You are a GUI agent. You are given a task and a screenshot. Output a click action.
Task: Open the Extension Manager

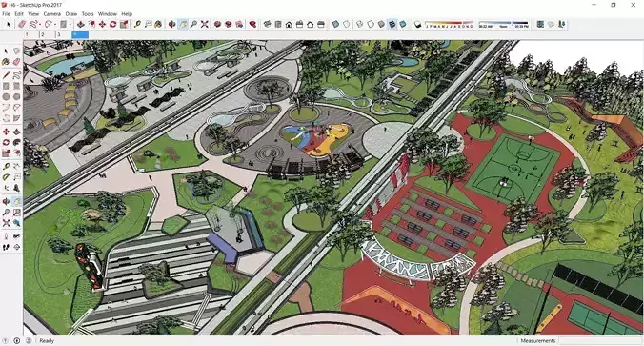point(252,24)
